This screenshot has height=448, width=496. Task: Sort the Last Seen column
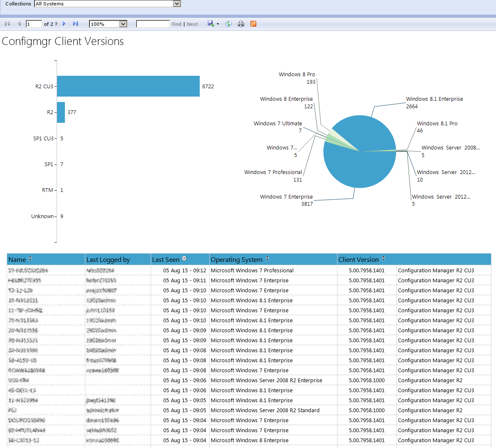tap(184, 259)
